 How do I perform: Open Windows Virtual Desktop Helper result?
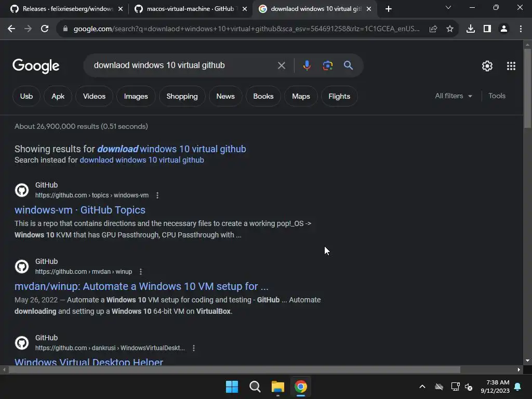click(x=89, y=362)
